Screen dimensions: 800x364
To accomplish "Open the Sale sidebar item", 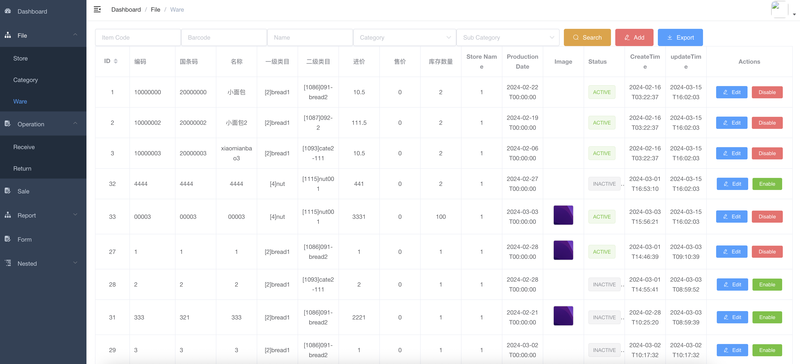I will pyautogui.click(x=43, y=191).
